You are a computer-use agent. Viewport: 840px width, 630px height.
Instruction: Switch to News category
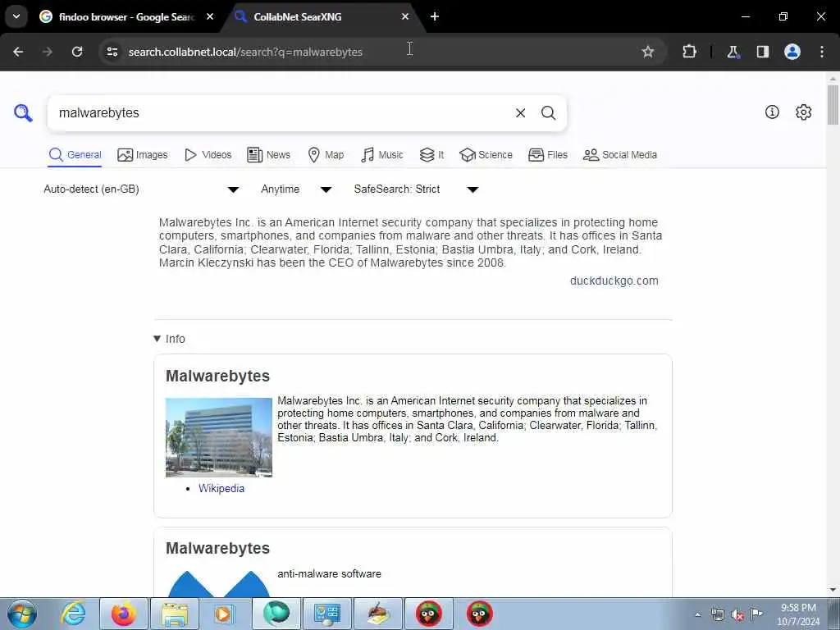pyautogui.click(x=268, y=155)
